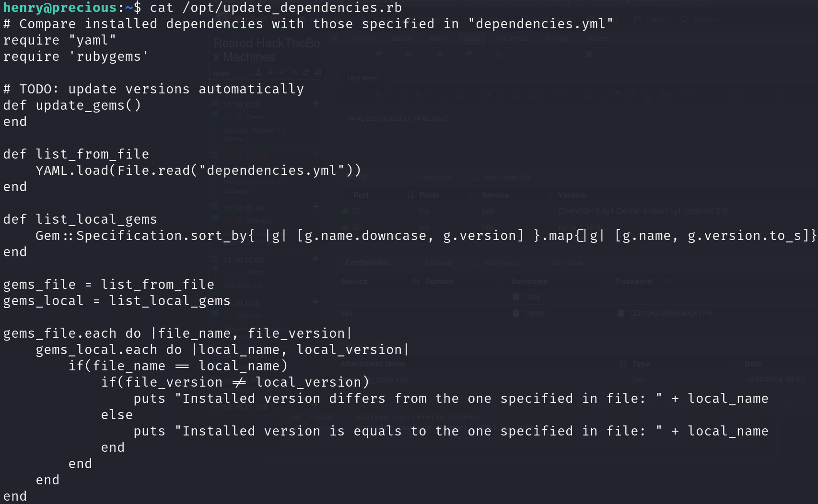This screenshot has width=818, height=504.
Task: Expand all hosts with down chevron
Action: 282,73
